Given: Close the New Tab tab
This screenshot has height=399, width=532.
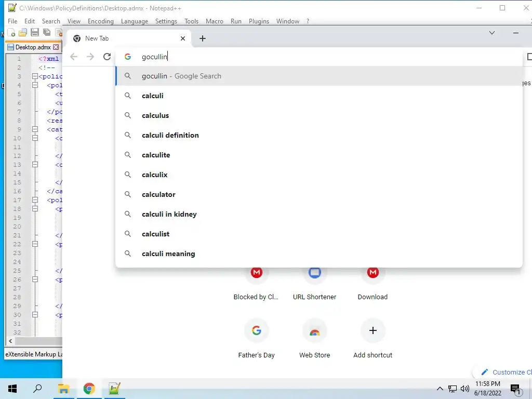Looking at the screenshot, I should click(183, 38).
